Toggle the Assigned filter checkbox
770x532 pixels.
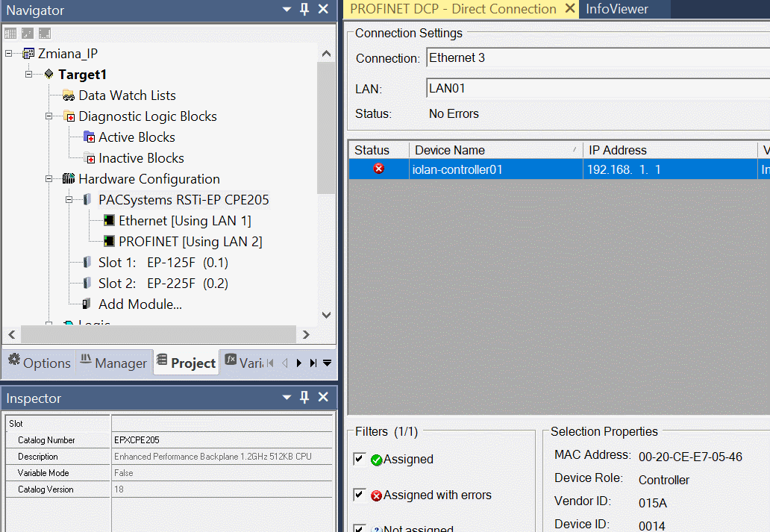360,459
